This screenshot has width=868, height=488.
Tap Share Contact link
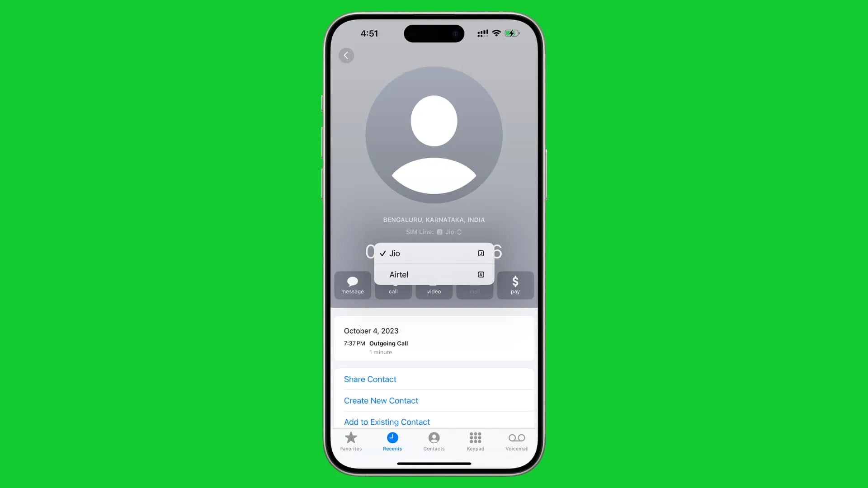pos(370,379)
